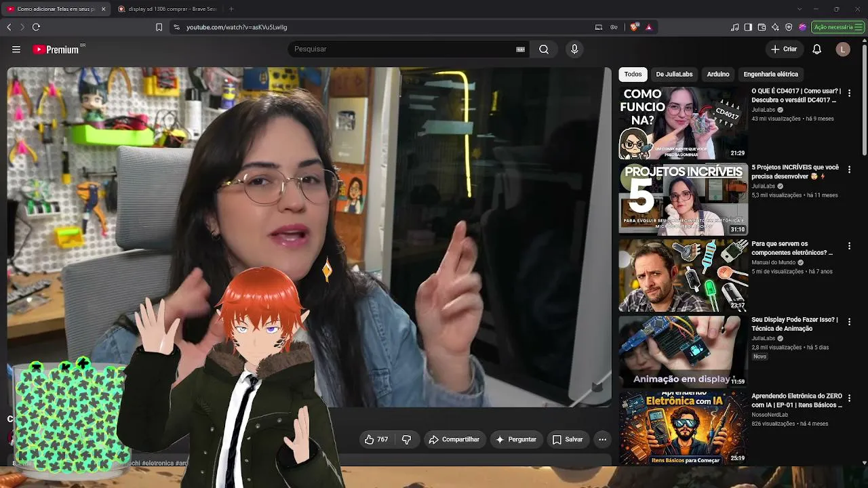Image resolution: width=868 pixels, height=488 pixels.
Task: Open 5 Projetos INCRÍVEIS video title
Action: [x=795, y=172]
